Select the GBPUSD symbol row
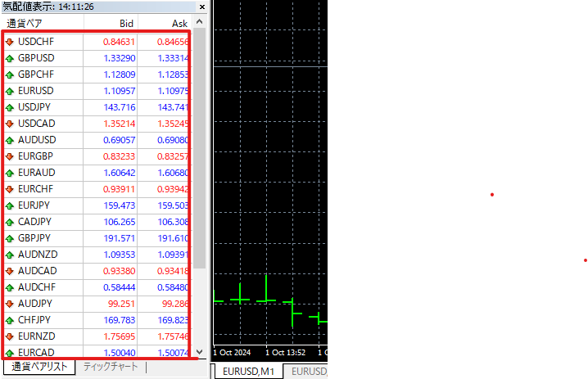The image size is (588, 379). (x=97, y=58)
